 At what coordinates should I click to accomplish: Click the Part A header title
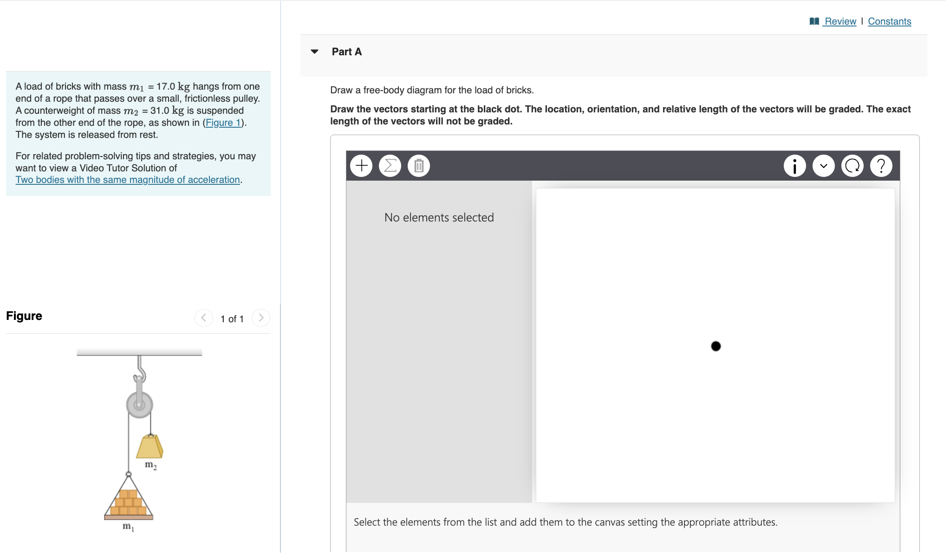(x=346, y=52)
